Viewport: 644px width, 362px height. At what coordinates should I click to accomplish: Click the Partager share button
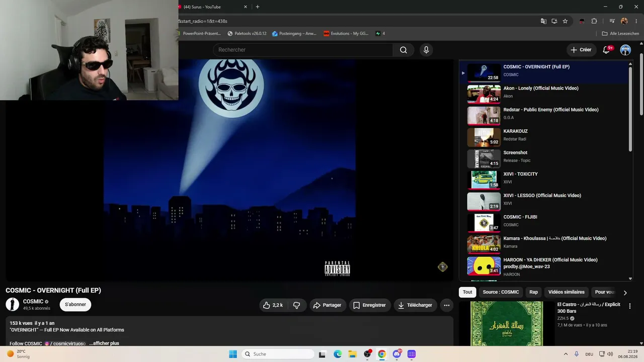click(x=327, y=305)
